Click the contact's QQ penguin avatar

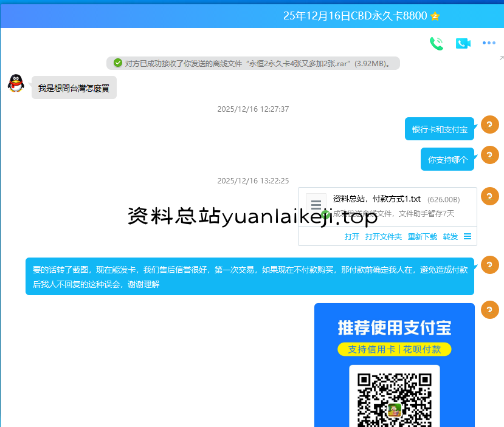16,83
